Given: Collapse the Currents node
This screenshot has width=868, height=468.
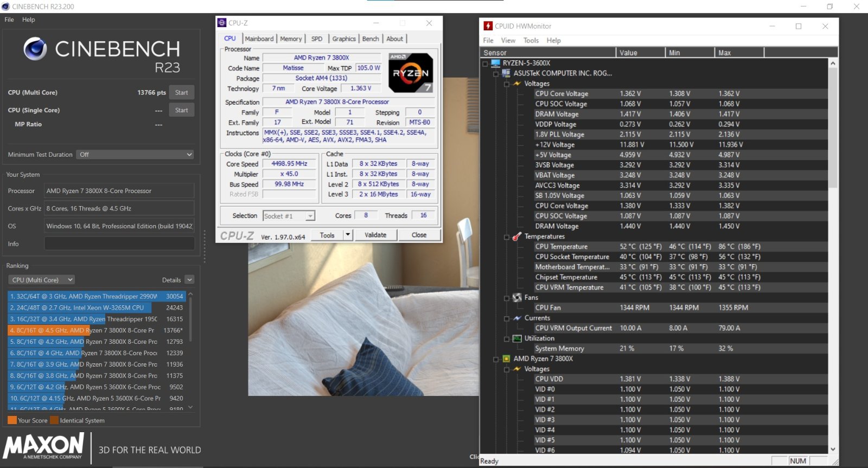Looking at the screenshot, I should (507, 318).
